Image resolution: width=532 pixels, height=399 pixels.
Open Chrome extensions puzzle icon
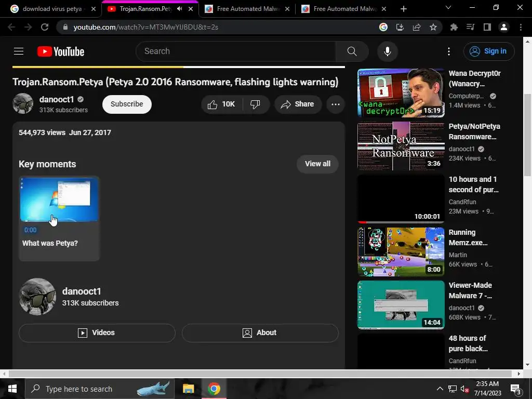[454, 27]
